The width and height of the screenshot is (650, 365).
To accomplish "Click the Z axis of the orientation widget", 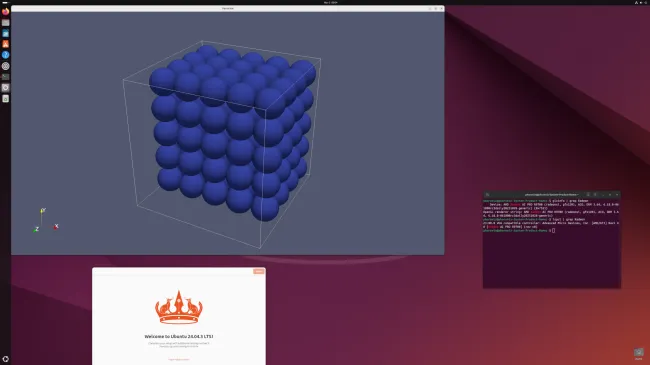I will 36,229.
